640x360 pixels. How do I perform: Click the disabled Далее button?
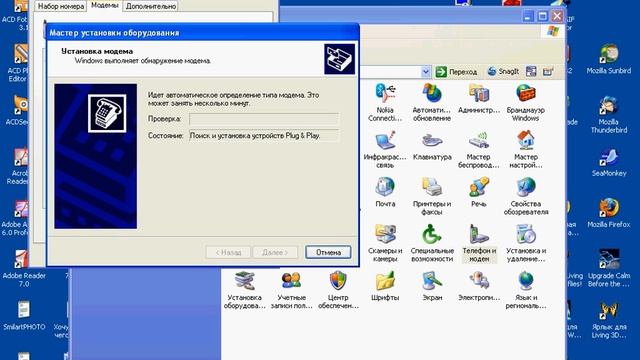coord(275,252)
